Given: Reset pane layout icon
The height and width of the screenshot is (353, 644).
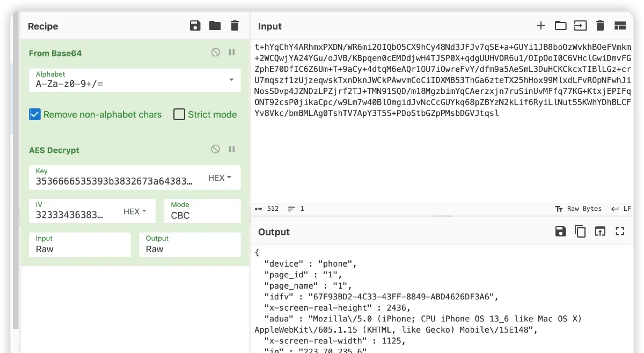Looking at the screenshot, I should click(620, 26).
